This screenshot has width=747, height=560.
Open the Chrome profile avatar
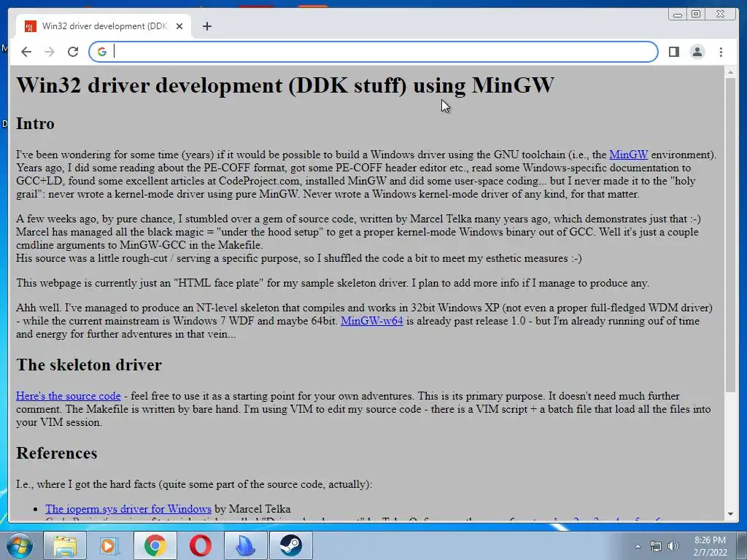[697, 52]
